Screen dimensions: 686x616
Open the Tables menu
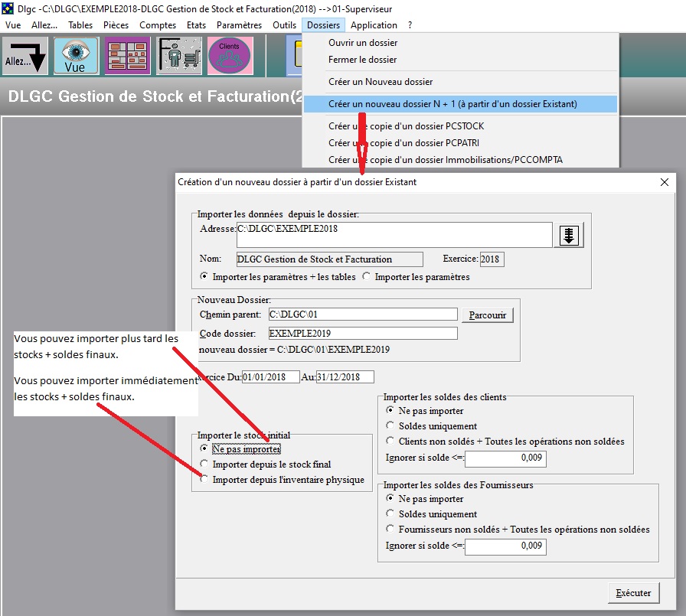click(x=80, y=25)
